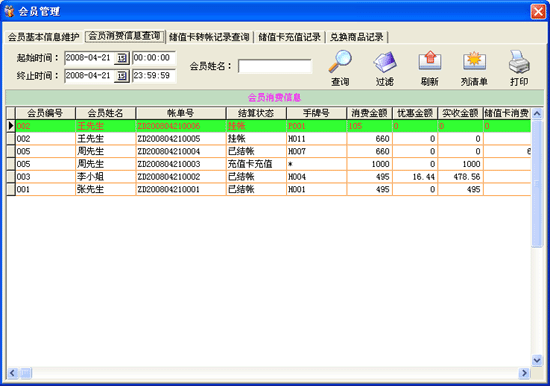Close the 会员管理 window
Image resolution: width=550 pixels, height=386 pixels.
(538, 11)
